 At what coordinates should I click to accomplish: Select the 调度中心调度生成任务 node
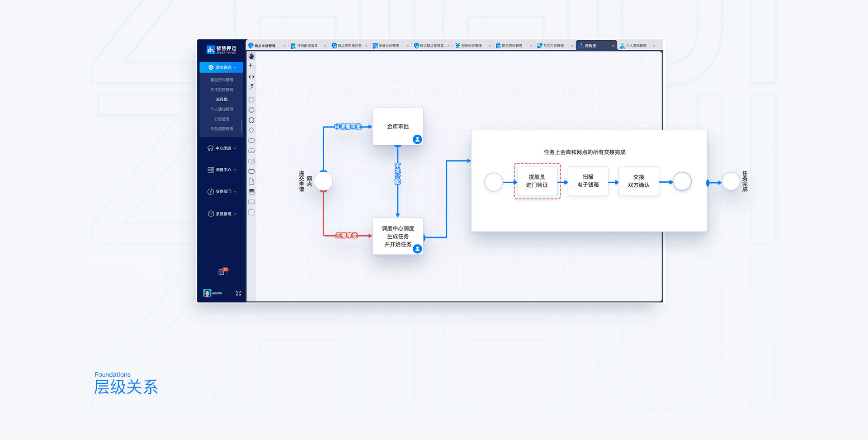click(x=398, y=236)
